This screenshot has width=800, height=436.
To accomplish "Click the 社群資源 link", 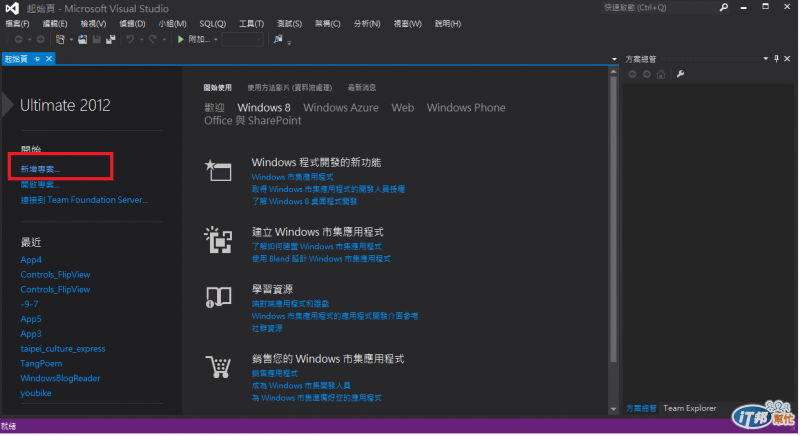I will coord(267,328).
